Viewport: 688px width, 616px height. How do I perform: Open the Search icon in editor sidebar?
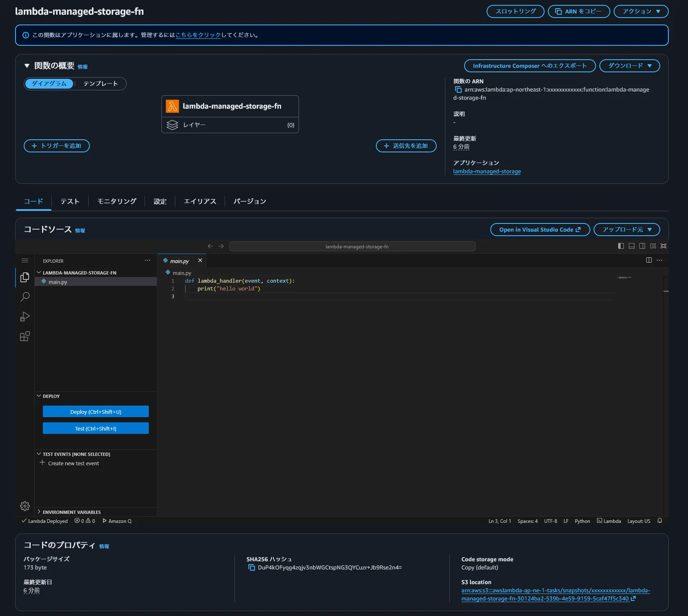25,297
